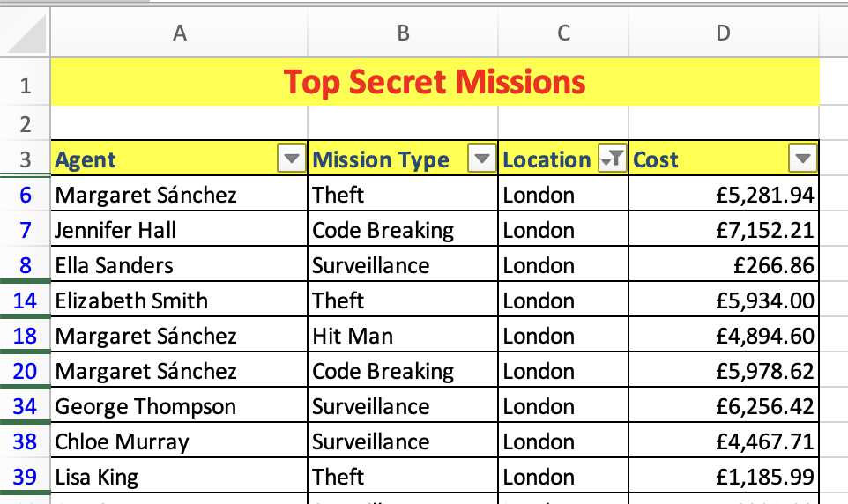This screenshot has width=848, height=504.
Task: Select column B header
Action: [403, 33]
